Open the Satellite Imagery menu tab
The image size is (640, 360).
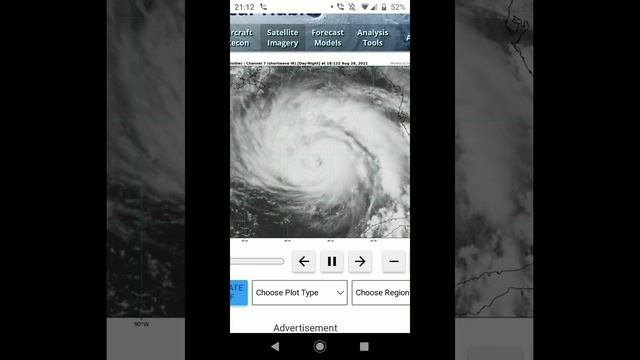tap(282, 38)
